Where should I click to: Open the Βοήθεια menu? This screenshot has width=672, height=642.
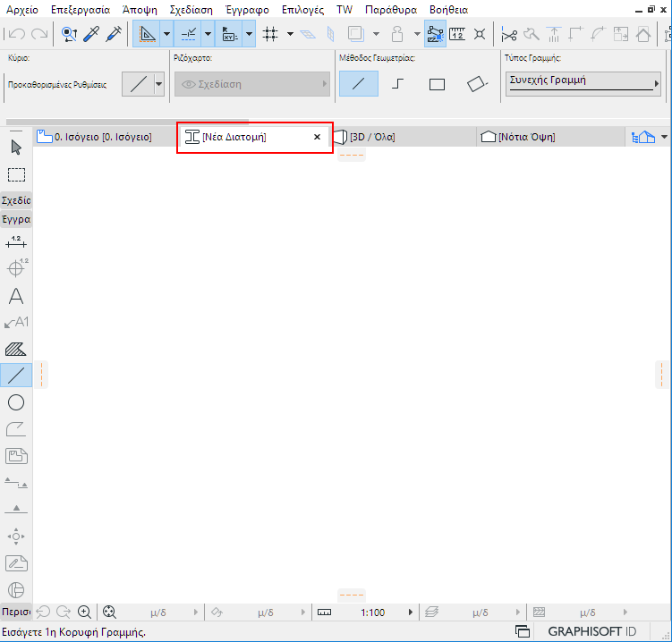click(448, 10)
